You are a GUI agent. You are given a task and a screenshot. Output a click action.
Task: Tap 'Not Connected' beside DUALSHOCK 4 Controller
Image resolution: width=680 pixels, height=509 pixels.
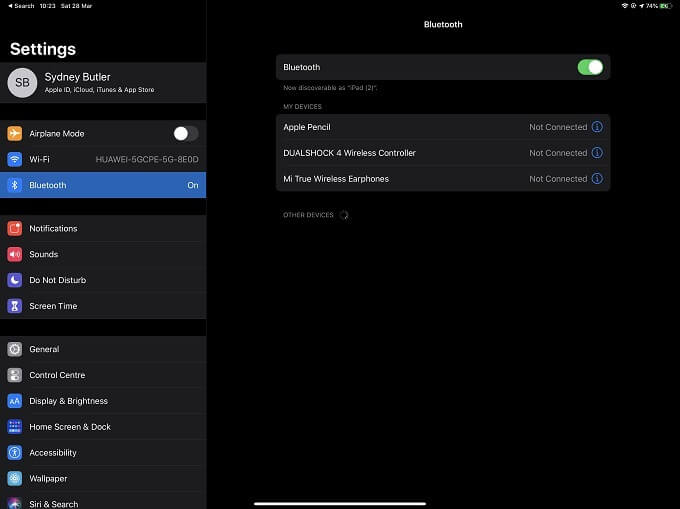[558, 153]
